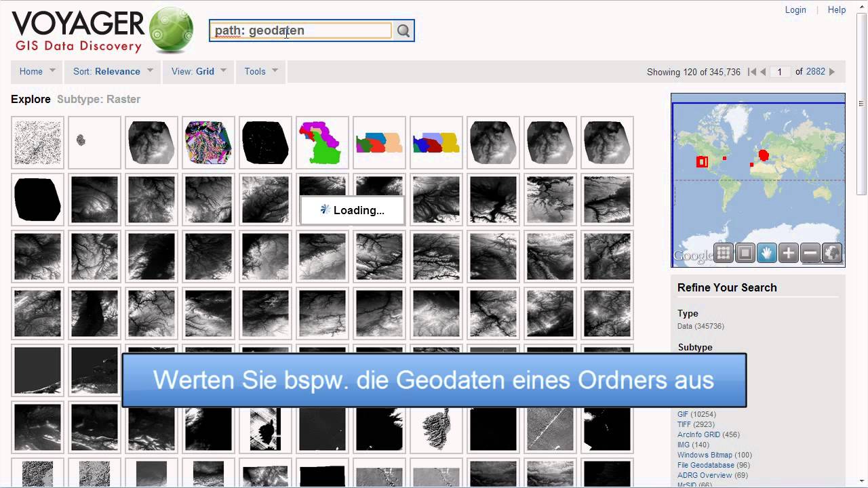Click inside the path: geodaten search field
Viewport: 868px width, 488px height.
pos(300,30)
